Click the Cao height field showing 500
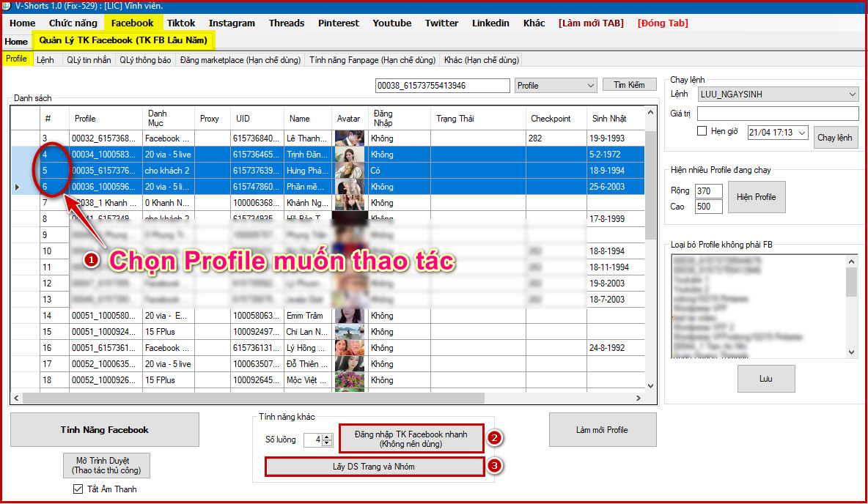The width and height of the screenshot is (868, 504). pyautogui.click(x=709, y=207)
